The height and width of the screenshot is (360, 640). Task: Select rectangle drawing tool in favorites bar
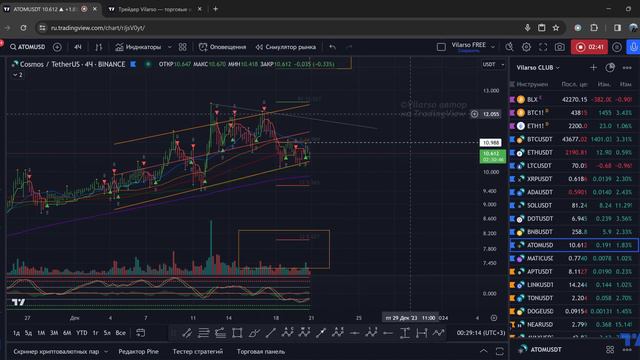click(237, 333)
